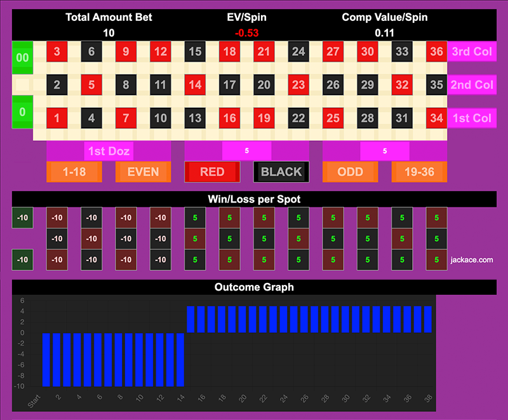Click the green 00 pocket
This screenshot has width=508, height=420.
pos(22,57)
